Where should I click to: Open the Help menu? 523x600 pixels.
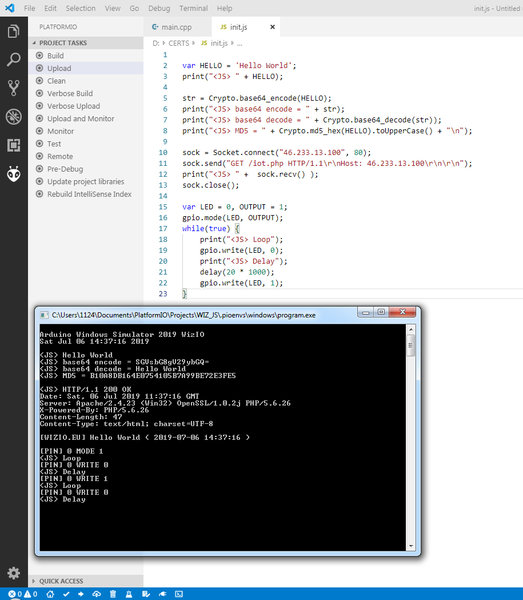pyautogui.click(x=224, y=8)
